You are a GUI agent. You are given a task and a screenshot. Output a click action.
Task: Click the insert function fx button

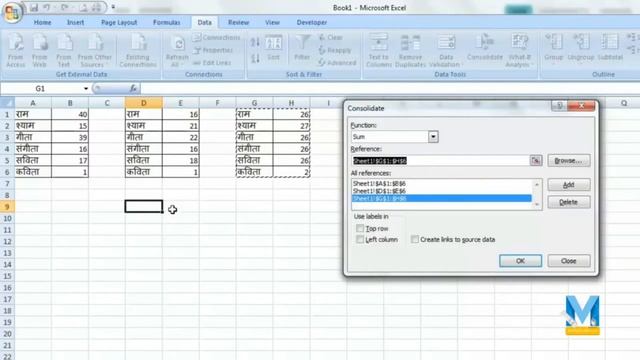tap(133, 88)
